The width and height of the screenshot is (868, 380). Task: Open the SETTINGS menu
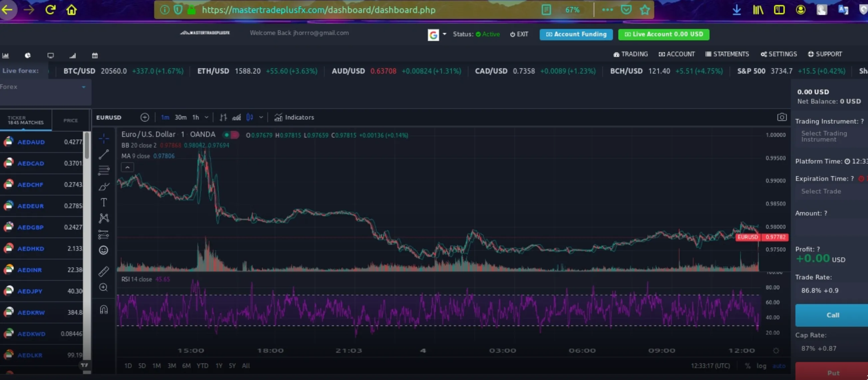[779, 54]
